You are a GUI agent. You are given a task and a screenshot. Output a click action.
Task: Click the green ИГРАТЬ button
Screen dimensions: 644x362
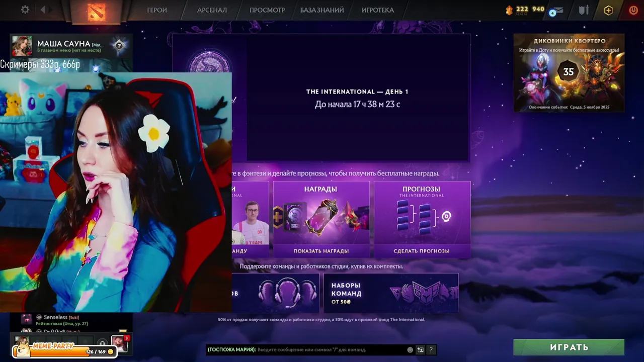click(569, 347)
